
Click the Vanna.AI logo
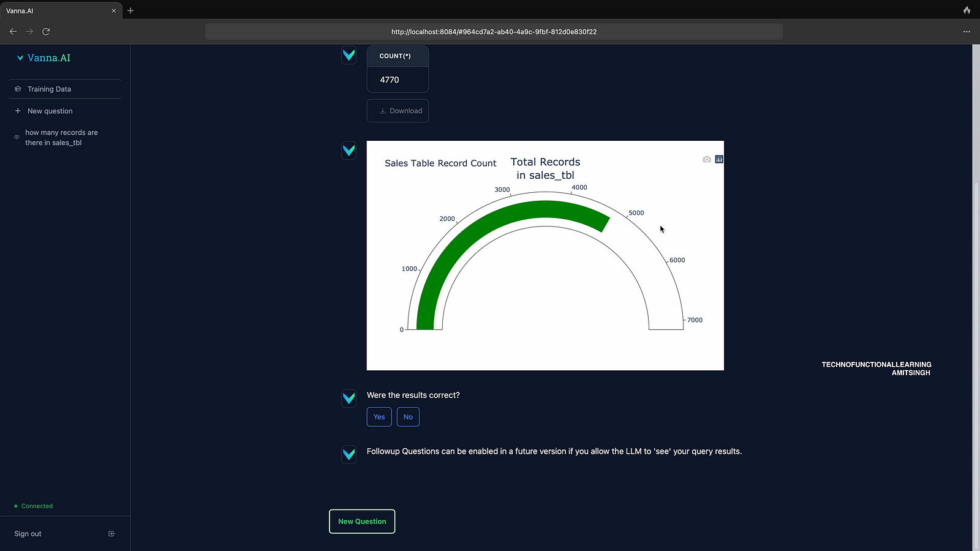point(43,58)
